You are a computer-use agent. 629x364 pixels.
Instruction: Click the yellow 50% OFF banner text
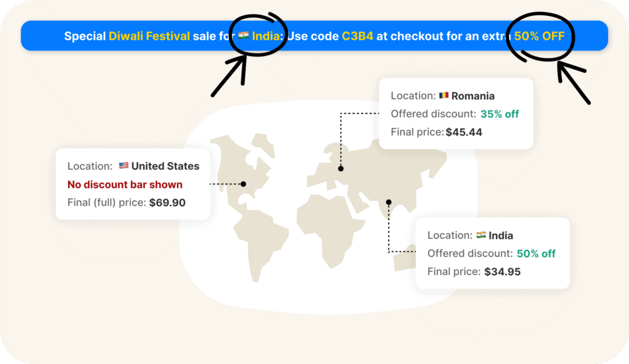pyautogui.click(x=539, y=36)
